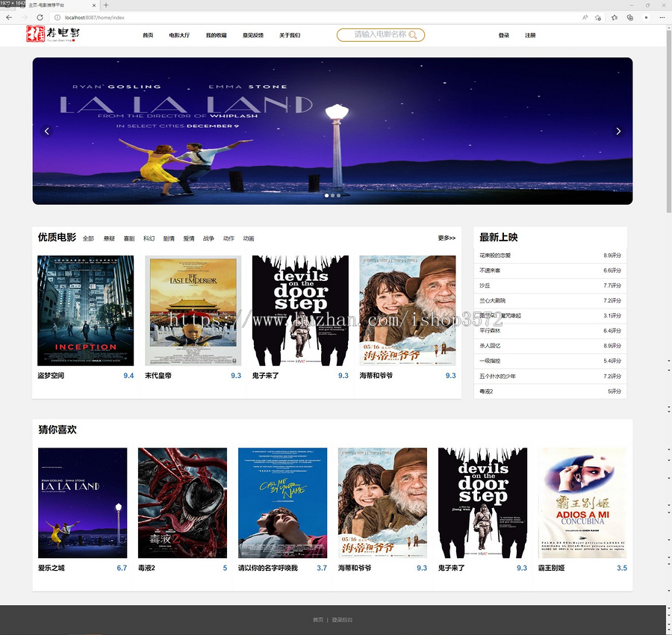
Task: Open the browser favorites list icon
Action: pos(615,18)
